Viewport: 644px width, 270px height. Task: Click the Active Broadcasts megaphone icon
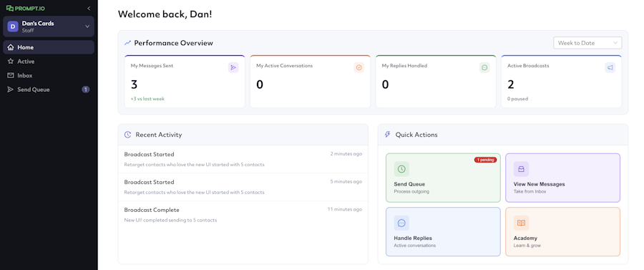[x=610, y=68]
